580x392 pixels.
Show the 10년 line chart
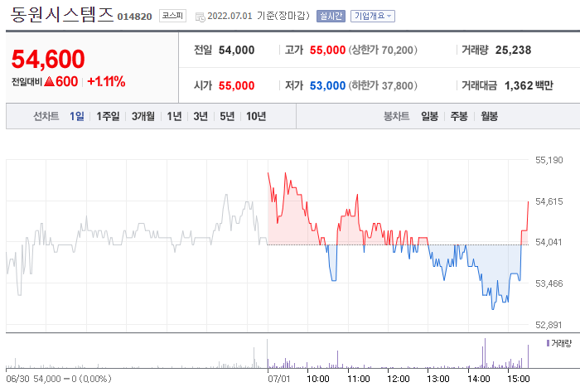coord(256,116)
